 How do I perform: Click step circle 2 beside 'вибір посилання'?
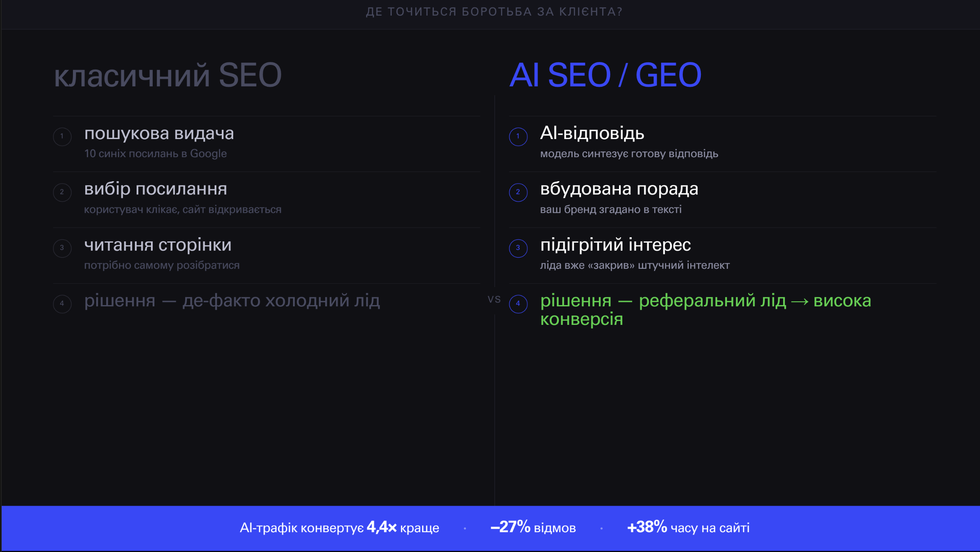(62, 192)
